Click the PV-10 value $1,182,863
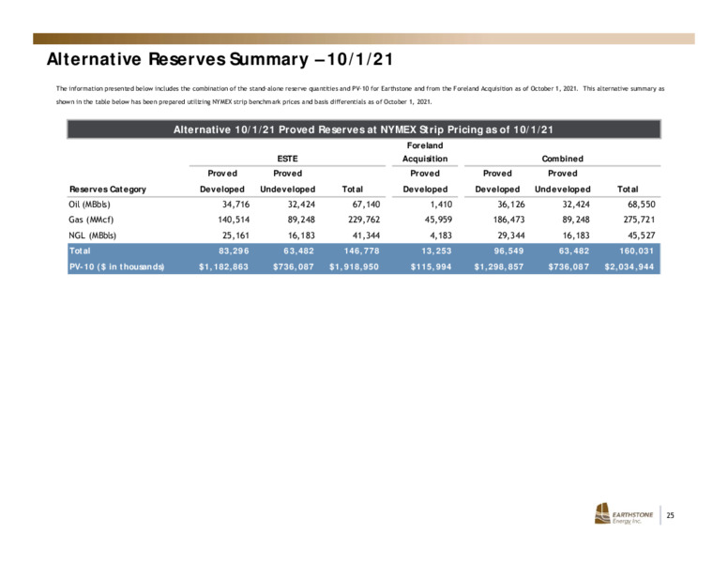The image size is (728, 563). [x=224, y=266]
